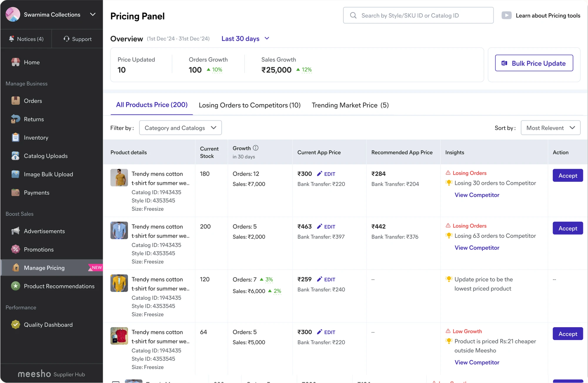Click the Support headset icon
This screenshot has height=383, width=588.
(x=66, y=39)
